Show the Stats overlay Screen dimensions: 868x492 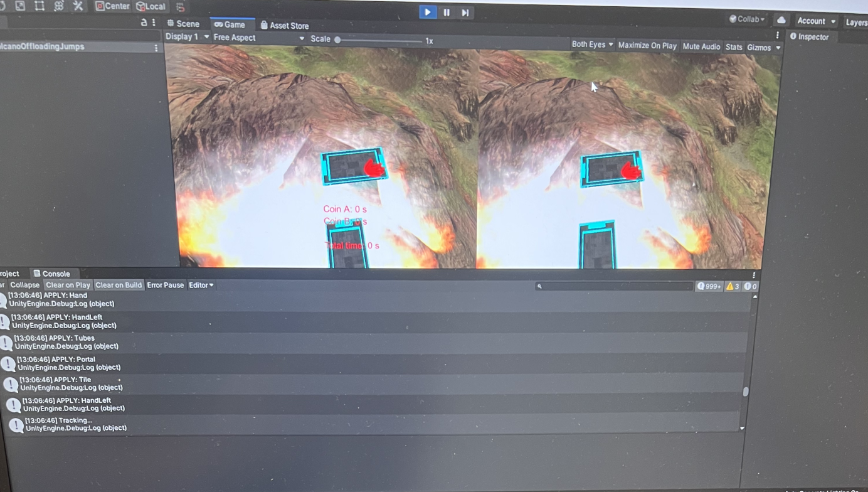pyautogui.click(x=734, y=47)
